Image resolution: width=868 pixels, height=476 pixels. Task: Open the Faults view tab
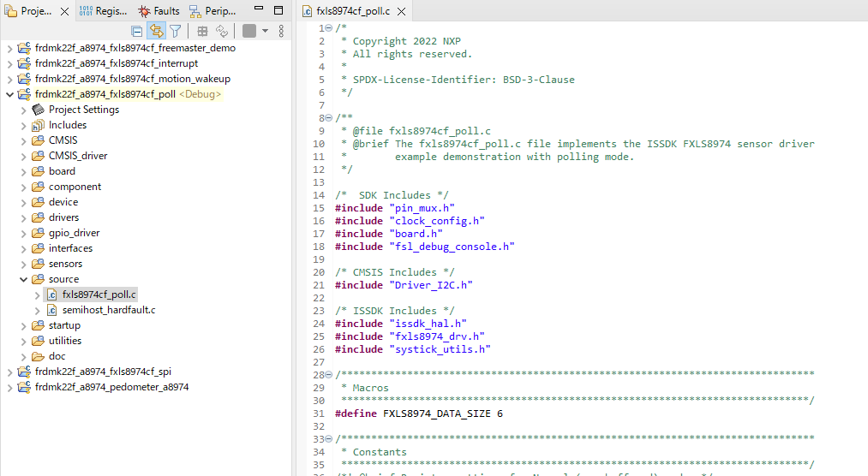click(x=159, y=11)
